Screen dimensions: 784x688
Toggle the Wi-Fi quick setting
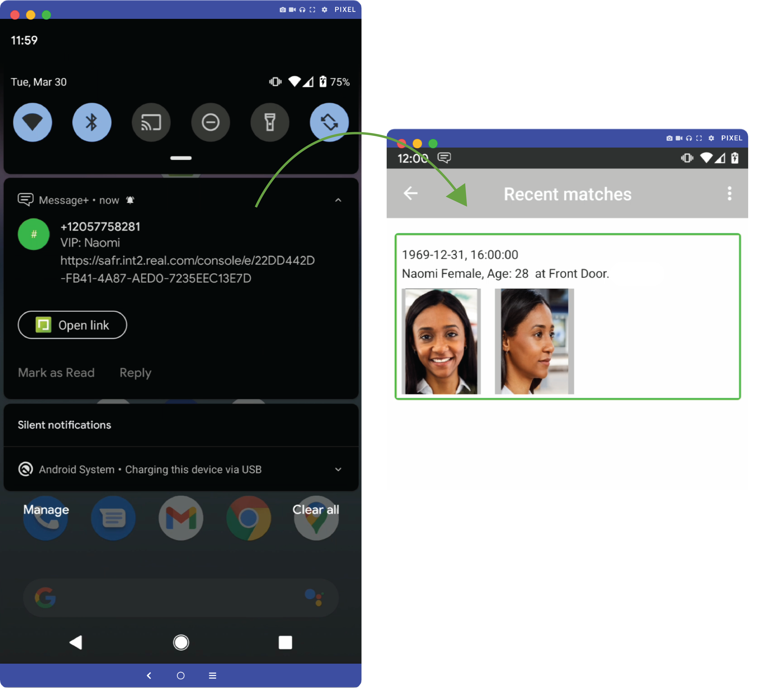click(33, 122)
